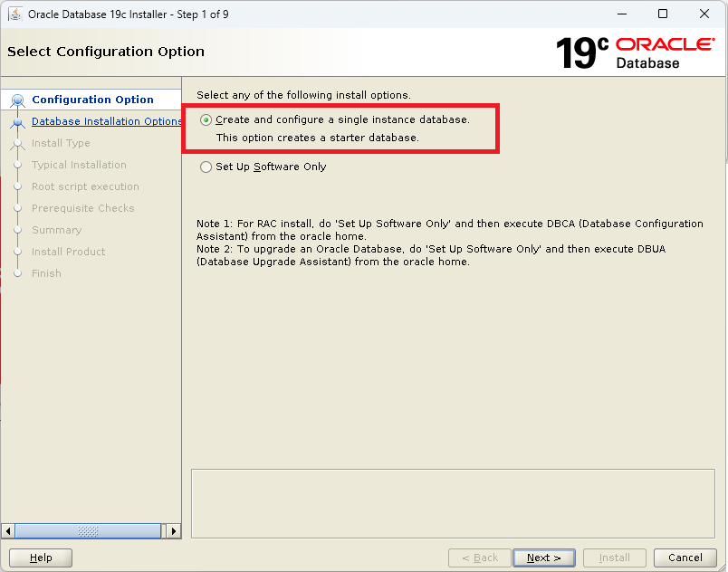Screen dimensions: 728x572
Task: Click the 'Note 1: For RAC install' text
Action: point(449,230)
